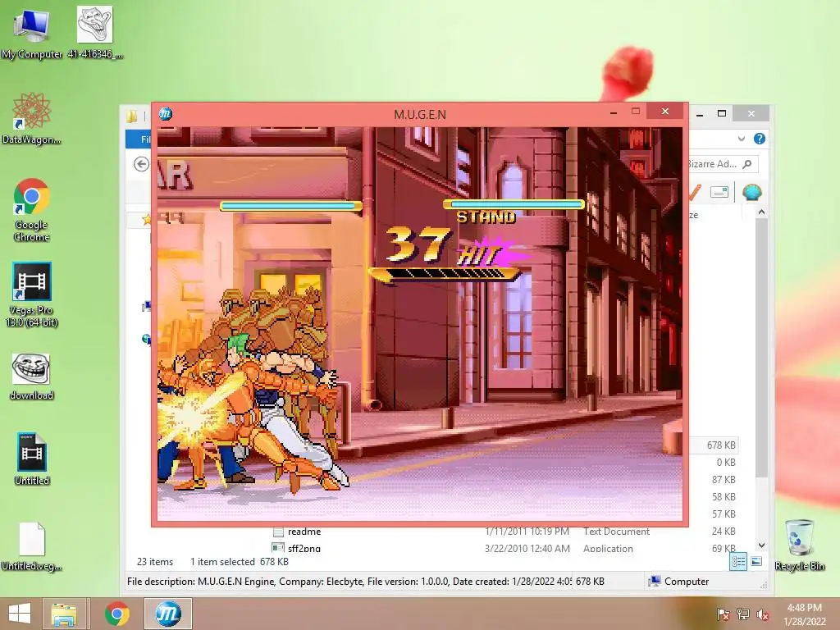Click the Explorer vertical scrollbar thumb

(x=761, y=347)
